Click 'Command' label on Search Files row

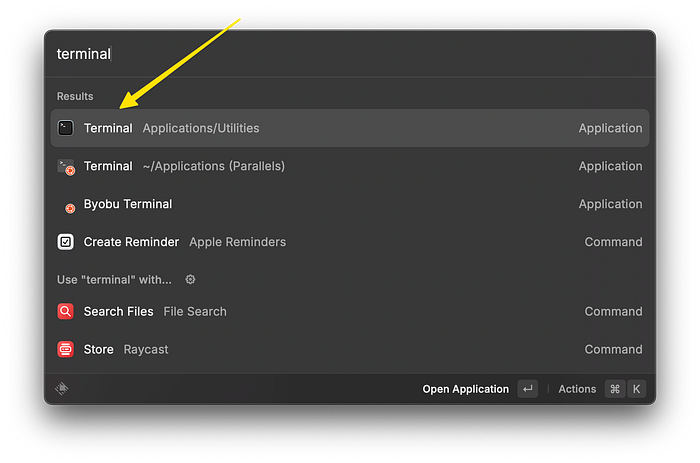pyautogui.click(x=613, y=311)
